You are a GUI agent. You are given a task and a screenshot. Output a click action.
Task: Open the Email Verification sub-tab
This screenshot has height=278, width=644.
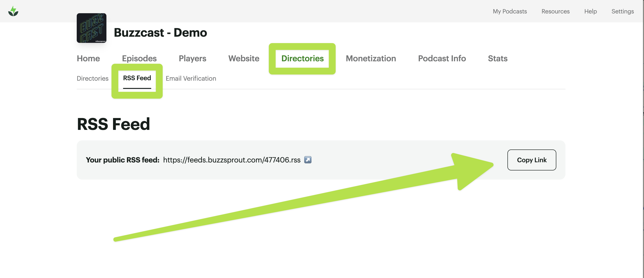pyautogui.click(x=191, y=78)
